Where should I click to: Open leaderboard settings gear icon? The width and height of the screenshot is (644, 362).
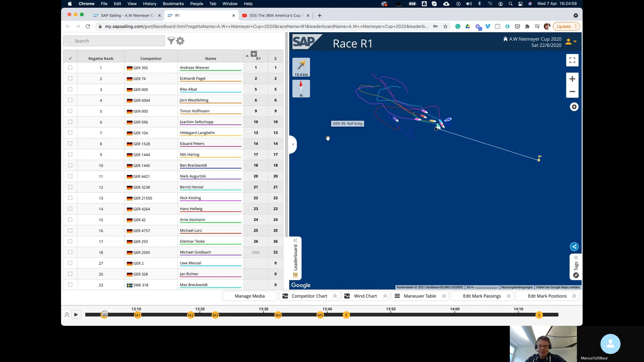pos(180,41)
